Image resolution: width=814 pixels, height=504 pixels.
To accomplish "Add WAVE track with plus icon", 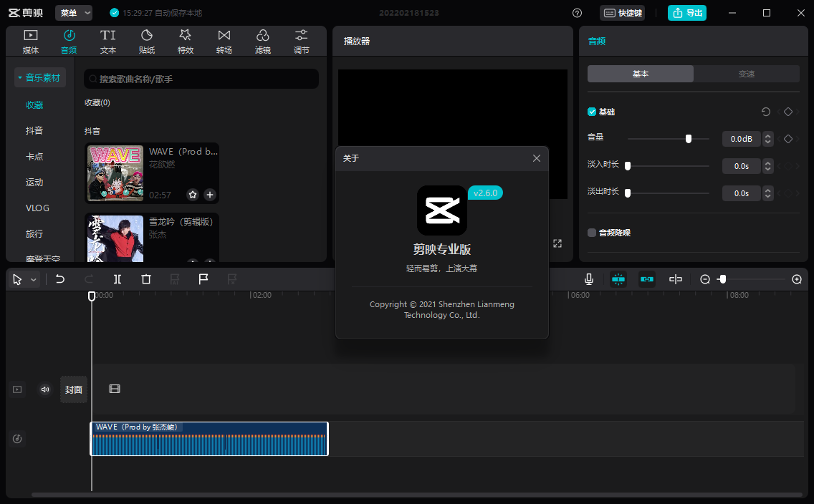I will point(210,195).
